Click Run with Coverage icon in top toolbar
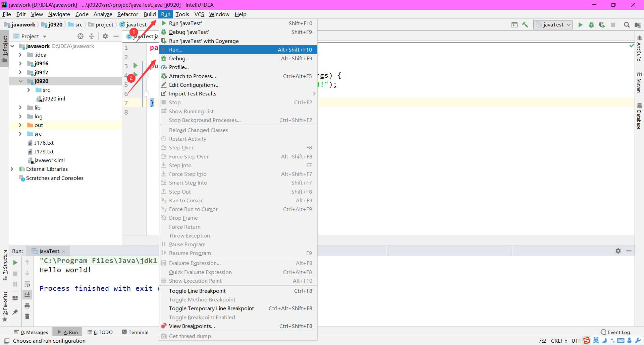 pos(602,25)
